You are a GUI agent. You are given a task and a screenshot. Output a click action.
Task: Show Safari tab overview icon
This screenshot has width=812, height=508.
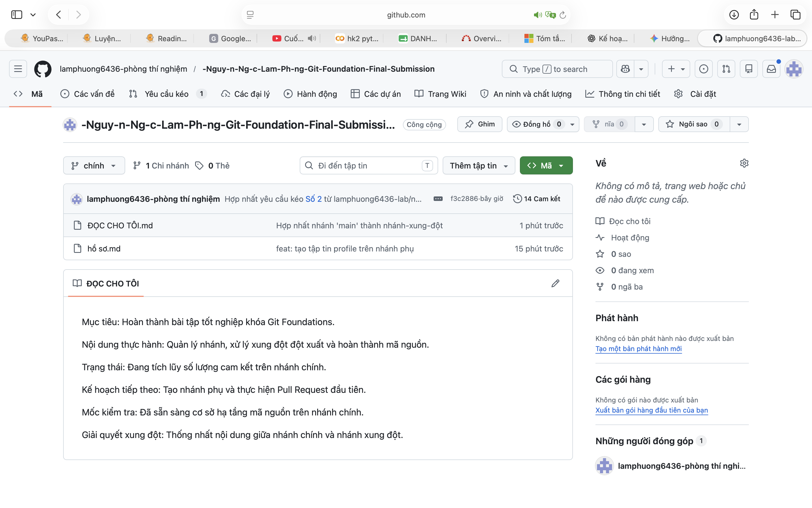(x=796, y=15)
